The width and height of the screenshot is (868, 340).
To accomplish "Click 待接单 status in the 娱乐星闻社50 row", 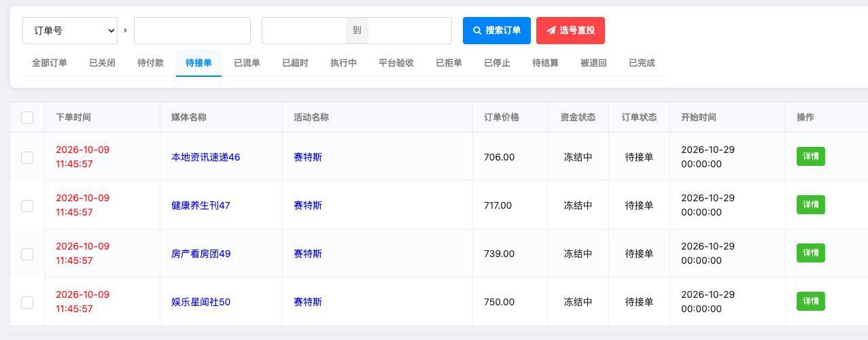I will click(x=640, y=302).
